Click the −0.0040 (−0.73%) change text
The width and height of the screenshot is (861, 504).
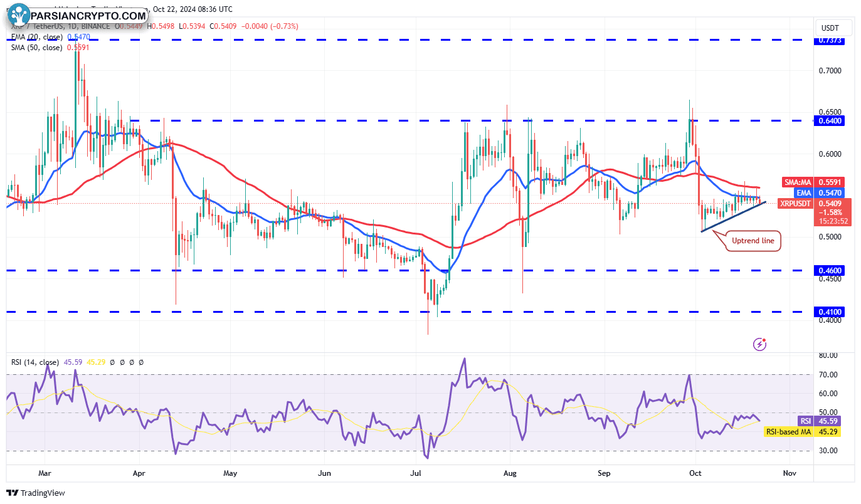(270, 26)
